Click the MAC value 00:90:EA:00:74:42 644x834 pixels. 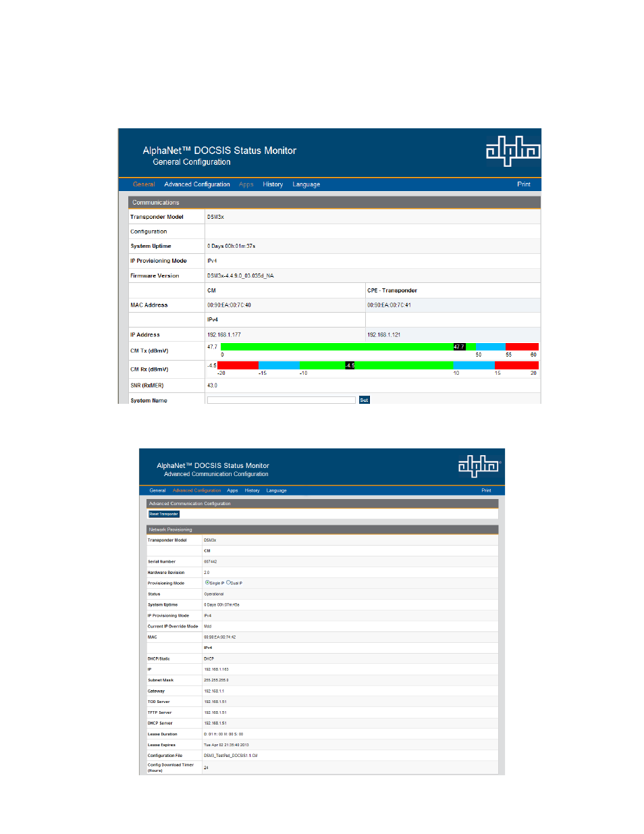[x=220, y=637]
